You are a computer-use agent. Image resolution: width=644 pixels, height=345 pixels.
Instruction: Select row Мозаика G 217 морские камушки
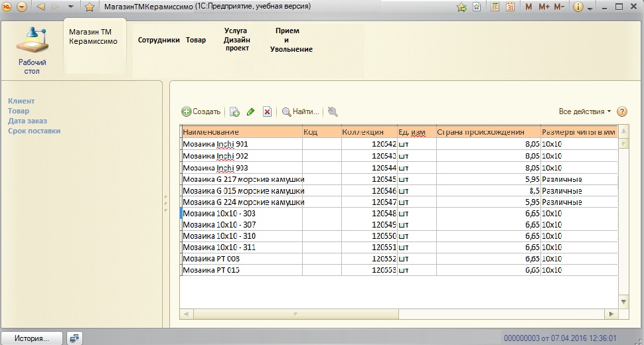coord(399,179)
